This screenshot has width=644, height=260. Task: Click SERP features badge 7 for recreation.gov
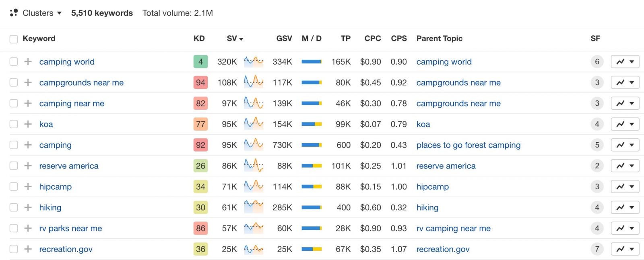597,249
